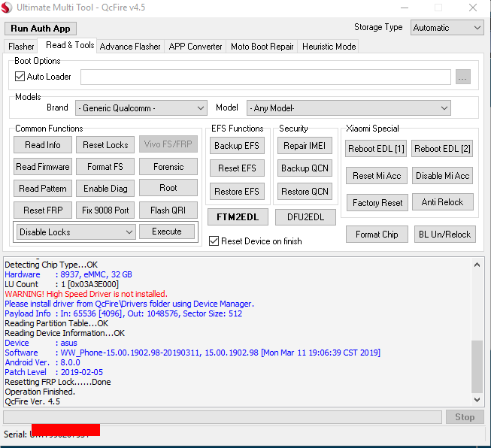Go to the Heuristic Mode tab
Image resolution: width=491 pixels, height=448 pixels.
[329, 47]
